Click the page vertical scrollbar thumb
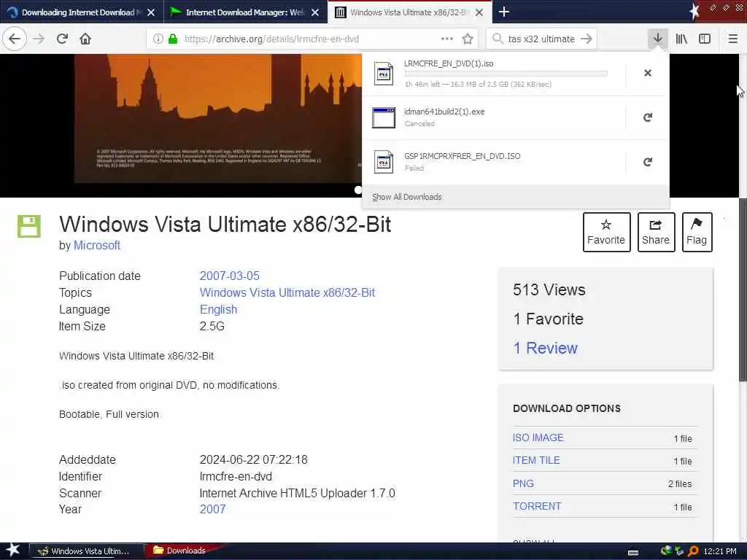Image resolution: width=747 pixels, height=560 pixels. [x=743, y=289]
